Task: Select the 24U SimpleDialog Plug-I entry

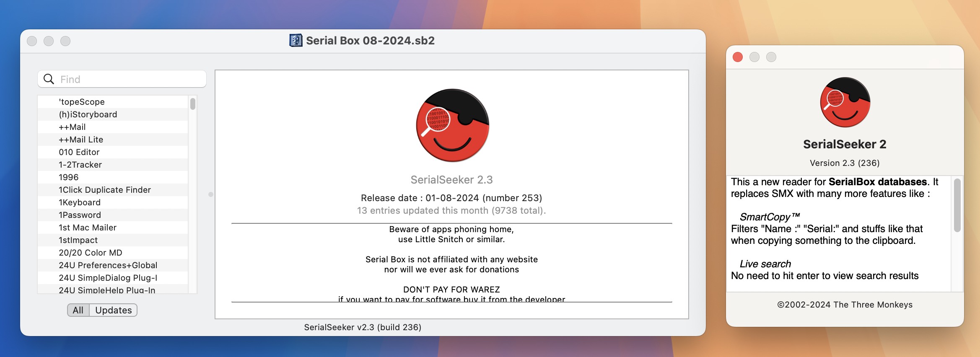Action: click(x=113, y=278)
